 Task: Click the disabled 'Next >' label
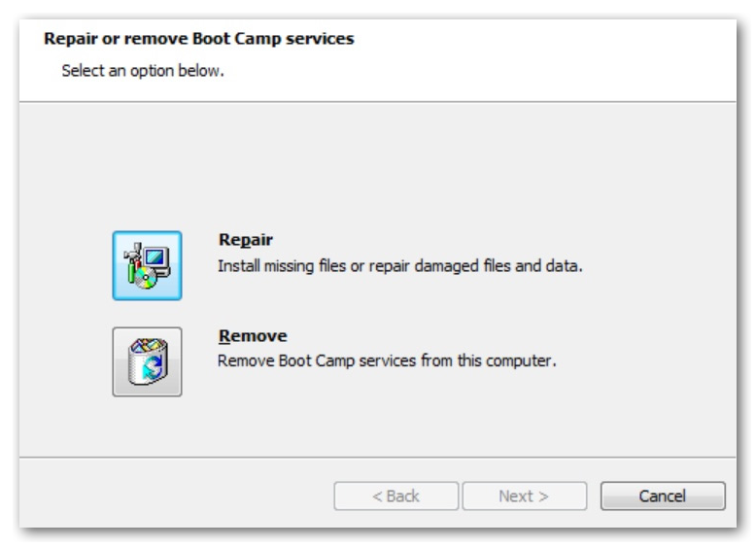(x=524, y=496)
